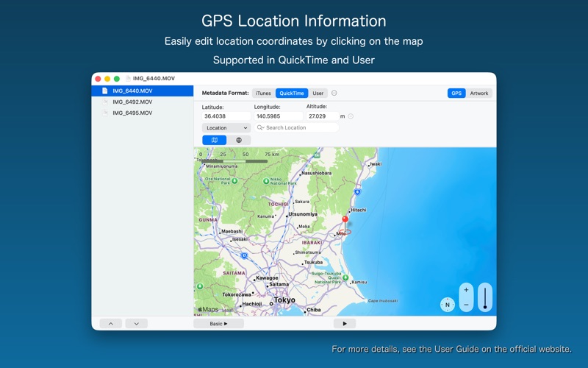
Task: Click the Apple Maps logo
Action: pos(208,309)
